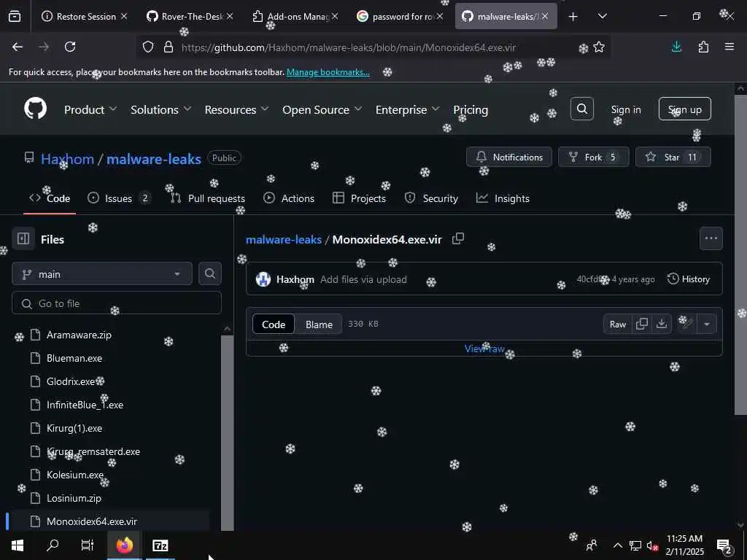Open the main branch selector dropdown
Viewport: 747px width, 560px height.
102,274
